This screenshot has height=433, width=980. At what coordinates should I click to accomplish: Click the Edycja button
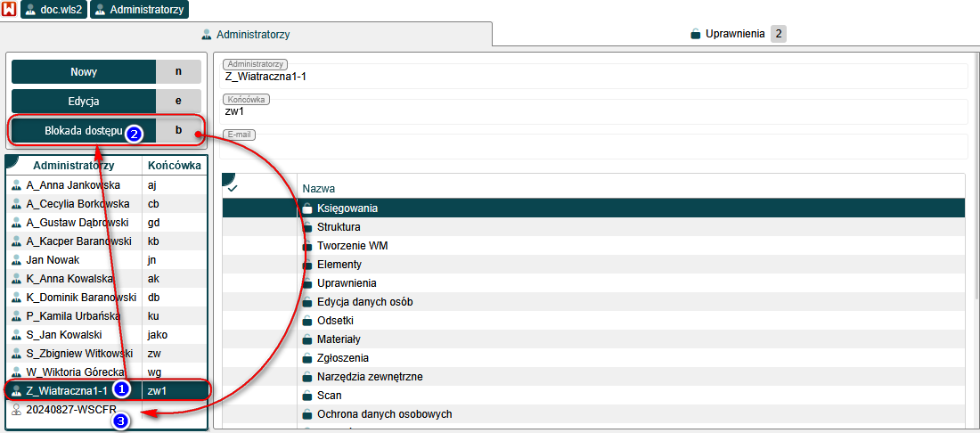click(x=83, y=102)
